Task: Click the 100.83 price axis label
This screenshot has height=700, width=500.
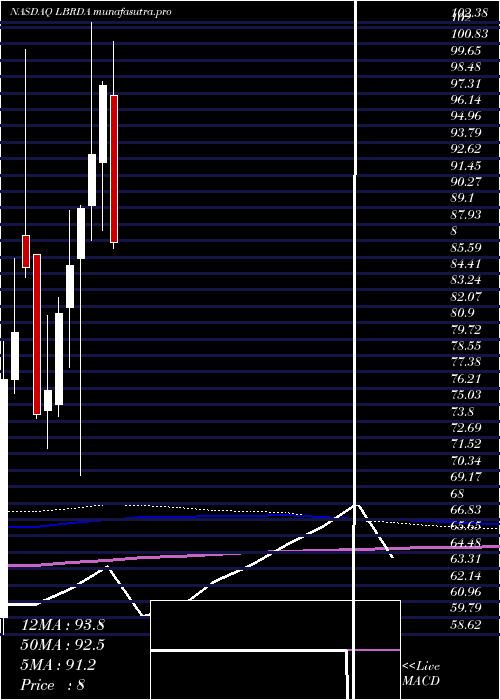Action: coord(469,33)
